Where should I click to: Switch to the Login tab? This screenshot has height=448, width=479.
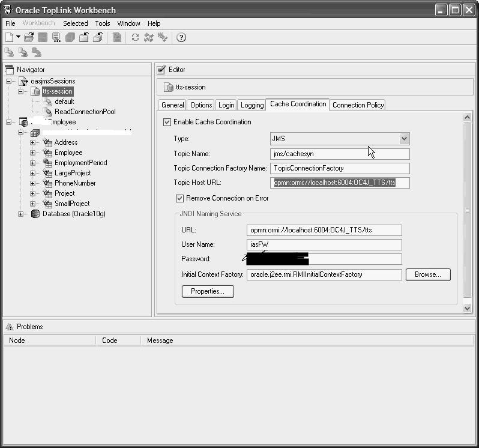226,105
